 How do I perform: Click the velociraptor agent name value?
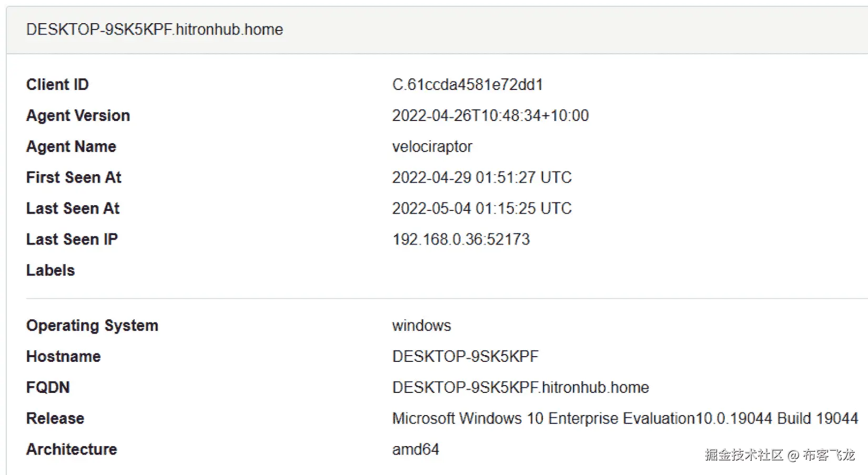432,147
